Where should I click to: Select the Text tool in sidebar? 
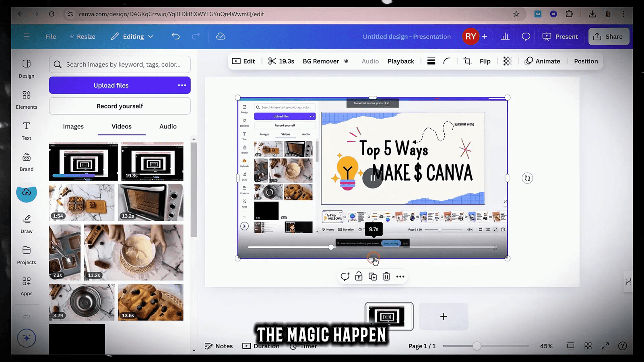[x=27, y=131]
